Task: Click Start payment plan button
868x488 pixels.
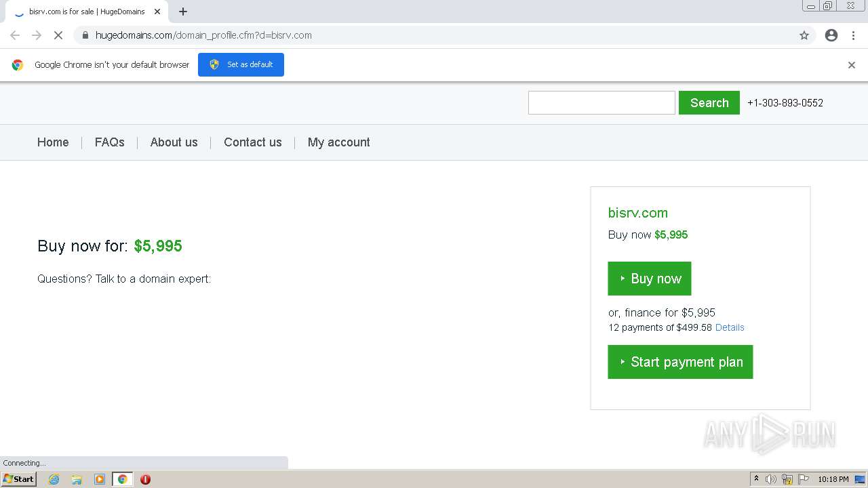Action: (x=680, y=362)
